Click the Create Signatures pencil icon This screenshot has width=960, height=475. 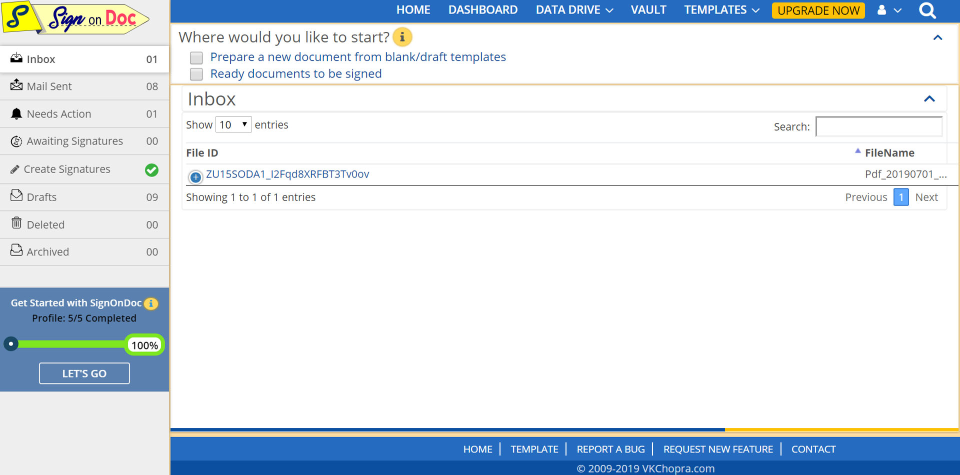(x=15, y=170)
